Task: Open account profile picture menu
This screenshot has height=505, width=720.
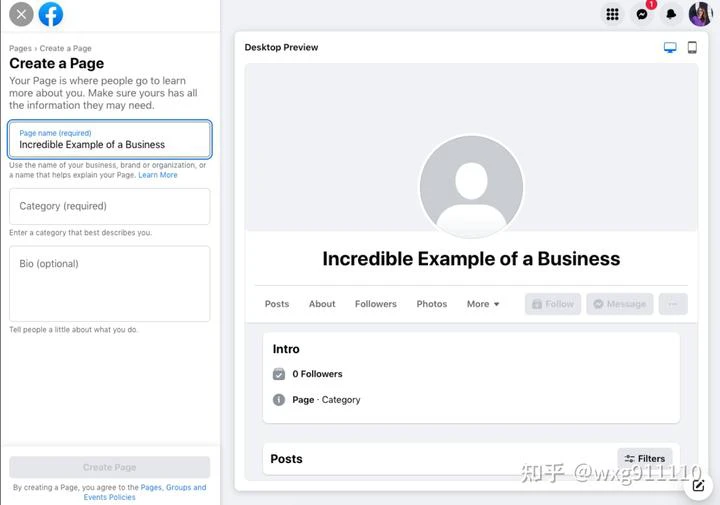Action: point(701,14)
